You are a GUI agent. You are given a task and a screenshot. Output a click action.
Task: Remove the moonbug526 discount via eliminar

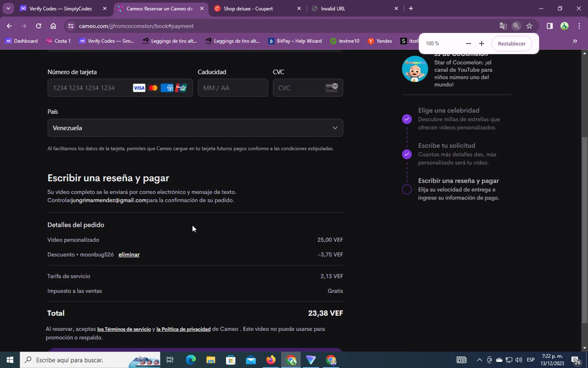pos(129,255)
